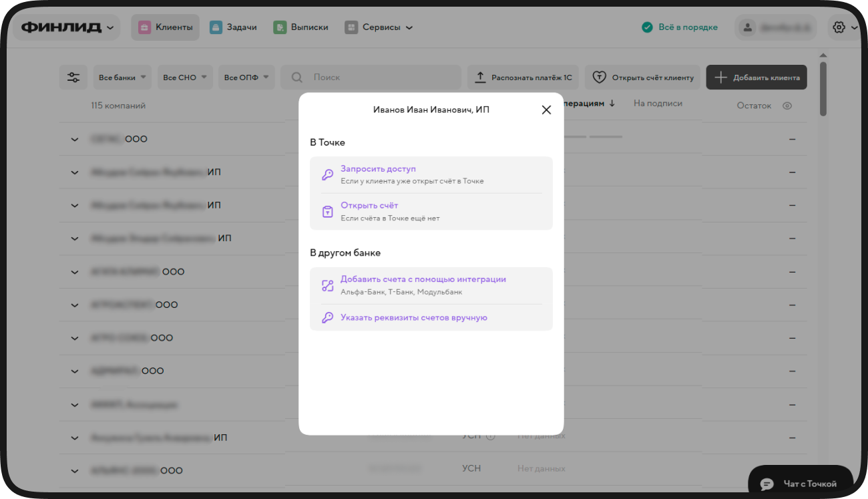Click the shield icon on Открыть счёт клиенту

(x=599, y=77)
